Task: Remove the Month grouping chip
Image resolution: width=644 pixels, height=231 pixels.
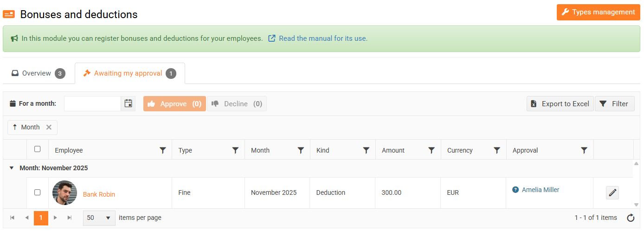Action: pos(49,127)
